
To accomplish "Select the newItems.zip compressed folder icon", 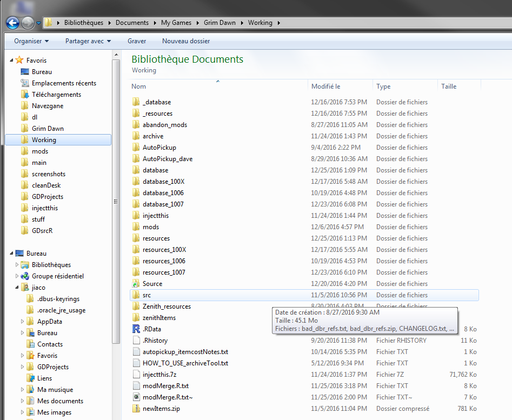I will click(x=136, y=409).
